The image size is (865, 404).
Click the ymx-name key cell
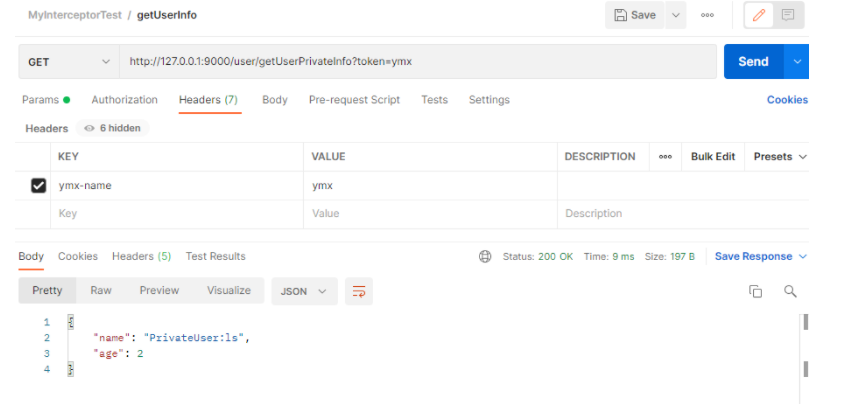coord(177,186)
